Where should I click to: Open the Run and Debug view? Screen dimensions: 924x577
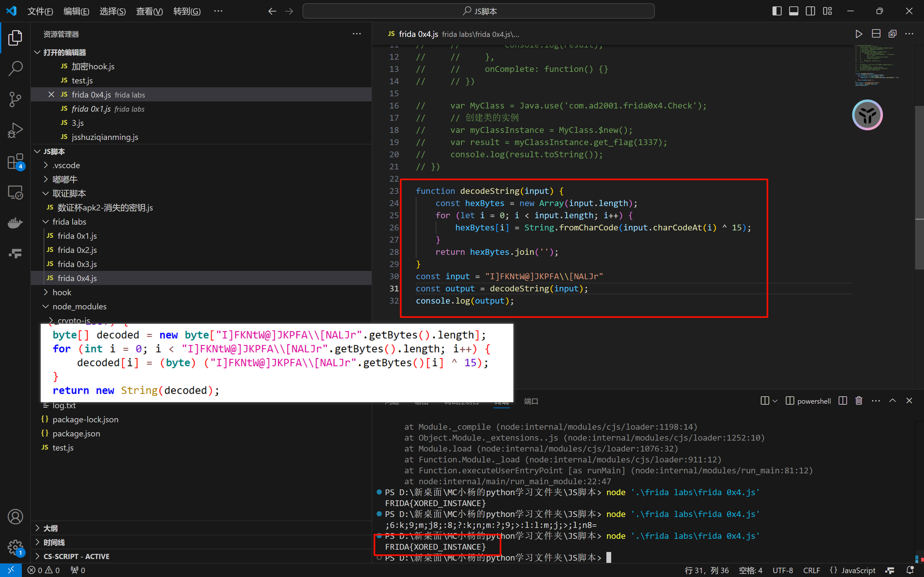[x=15, y=131]
